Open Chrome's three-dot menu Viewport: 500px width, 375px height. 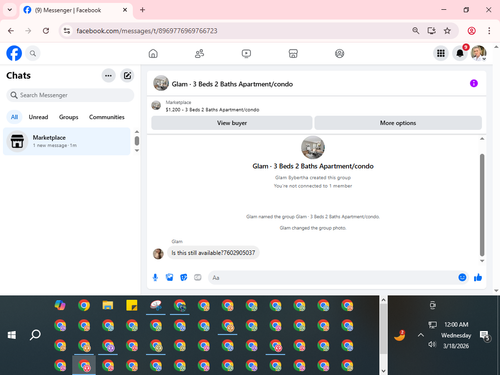click(489, 31)
